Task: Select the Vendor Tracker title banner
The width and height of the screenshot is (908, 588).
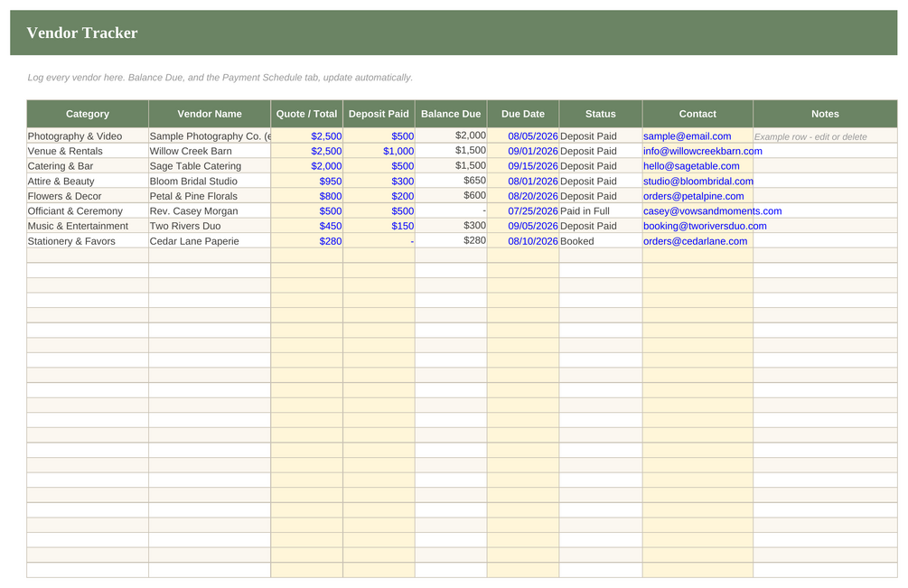Action: tap(454, 33)
